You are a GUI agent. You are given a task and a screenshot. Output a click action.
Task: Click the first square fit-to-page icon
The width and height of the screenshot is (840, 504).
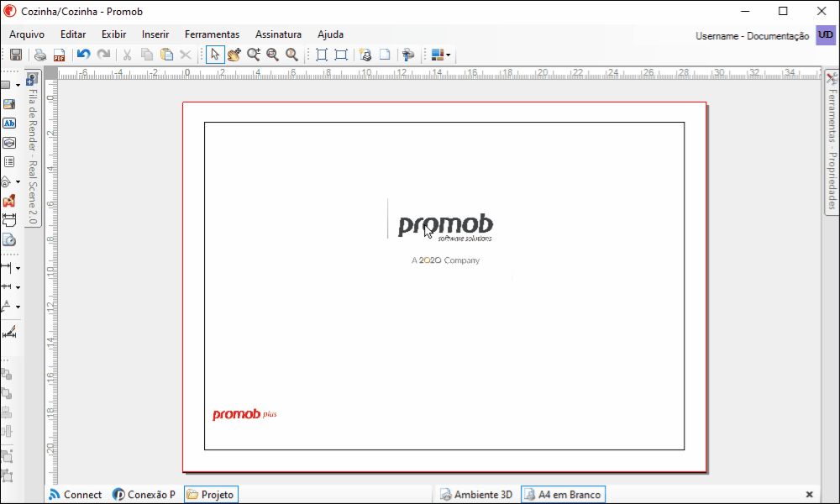point(322,55)
